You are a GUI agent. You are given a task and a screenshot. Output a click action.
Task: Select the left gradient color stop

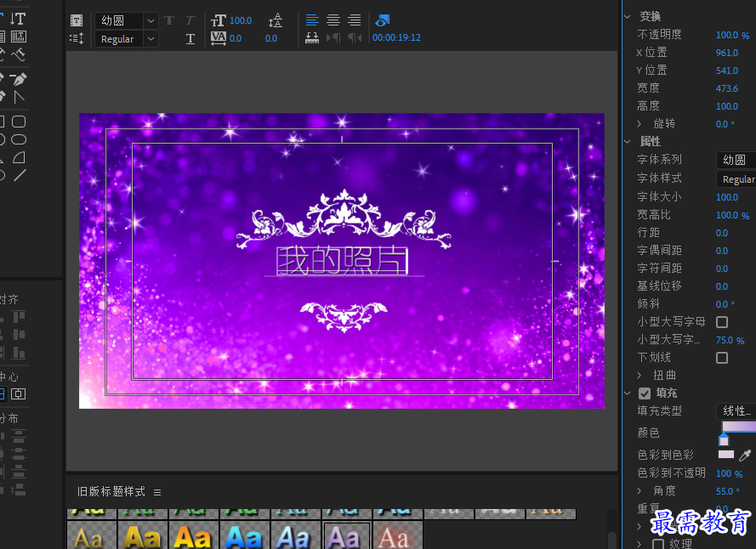coord(724,439)
